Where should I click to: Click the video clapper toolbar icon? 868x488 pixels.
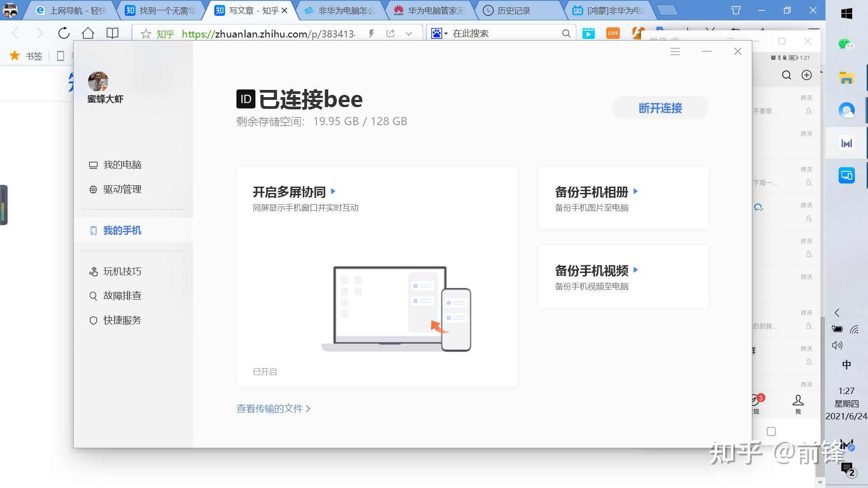[x=589, y=33]
